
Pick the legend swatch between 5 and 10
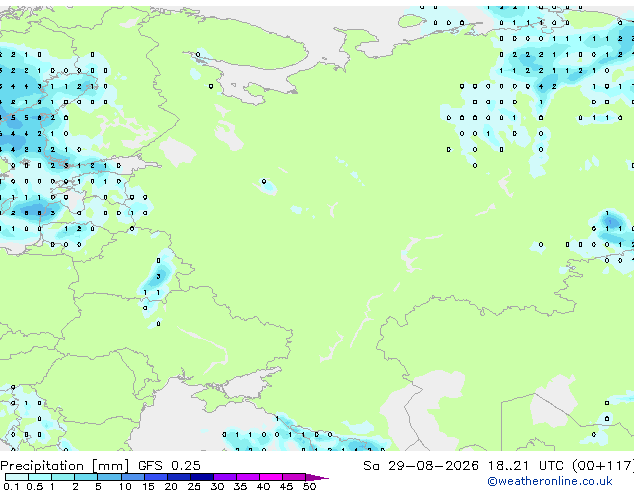pos(109,477)
